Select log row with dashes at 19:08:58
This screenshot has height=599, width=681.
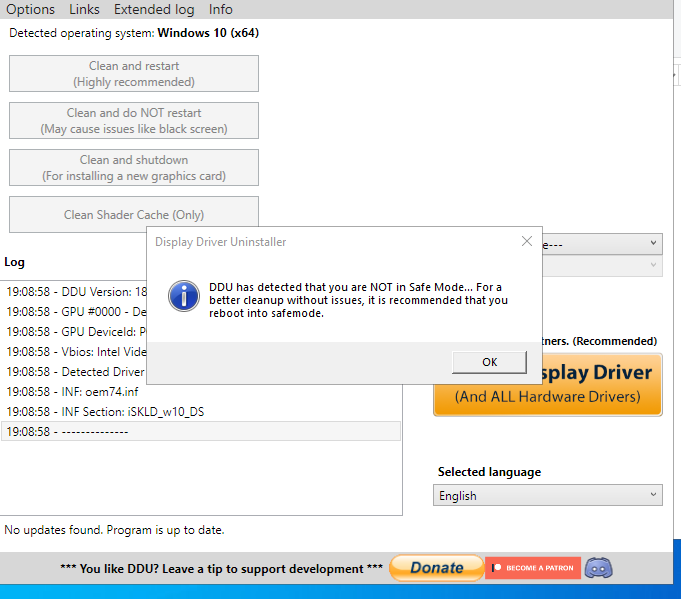[201, 431]
